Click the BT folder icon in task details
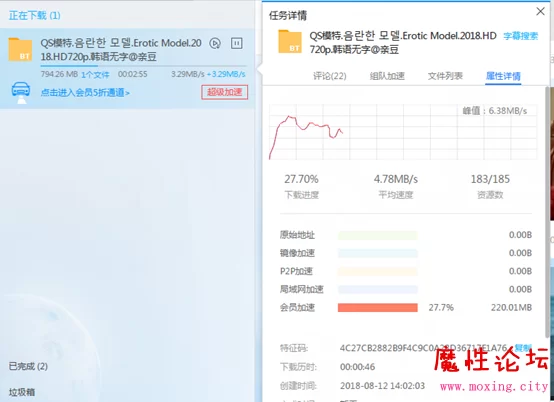Image resolution: width=554 pixels, height=402 pixels. point(290,42)
